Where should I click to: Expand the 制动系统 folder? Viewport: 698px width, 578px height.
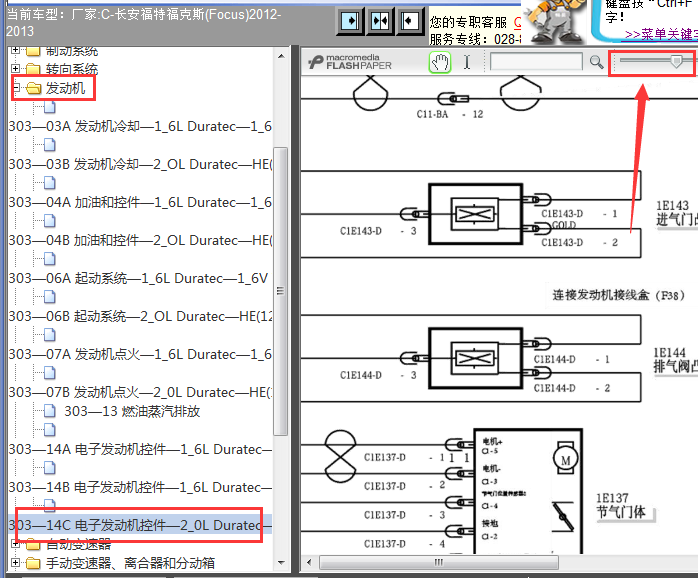16,50
